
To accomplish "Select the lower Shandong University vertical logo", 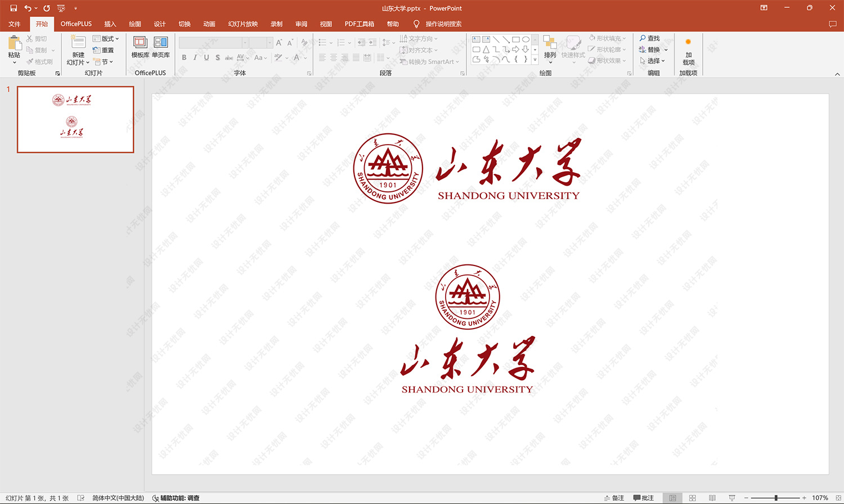I will 467,329.
